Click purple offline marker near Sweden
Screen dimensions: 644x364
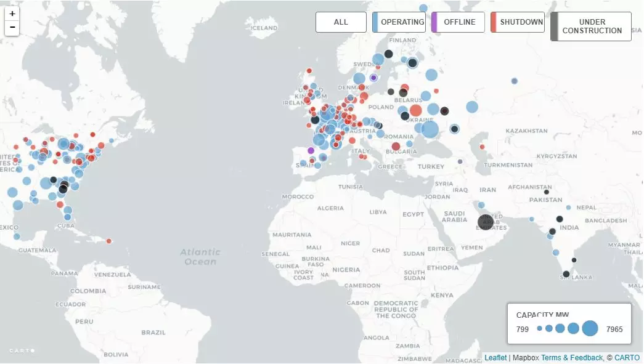[373, 78]
